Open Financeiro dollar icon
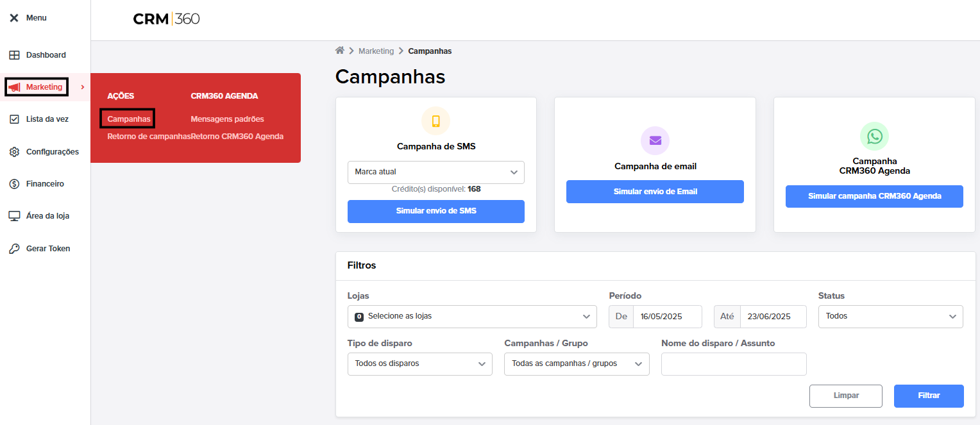Image resolution: width=980 pixels, height=425 pixels. 14,184
